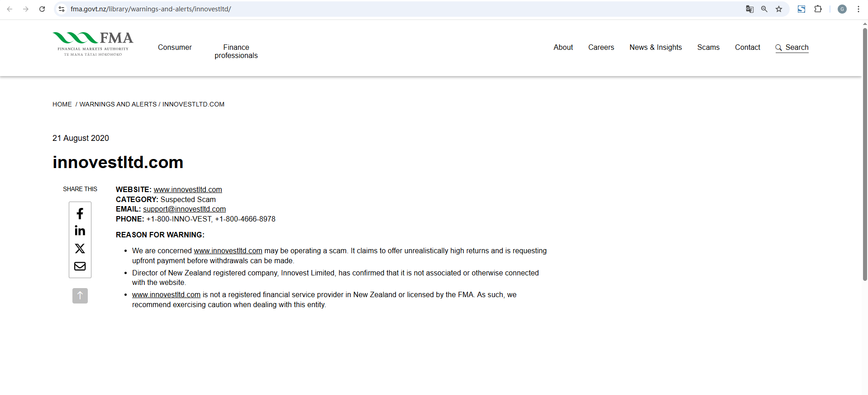
Task: Open the Chrome three-dot menu
Action: [858, 9]
